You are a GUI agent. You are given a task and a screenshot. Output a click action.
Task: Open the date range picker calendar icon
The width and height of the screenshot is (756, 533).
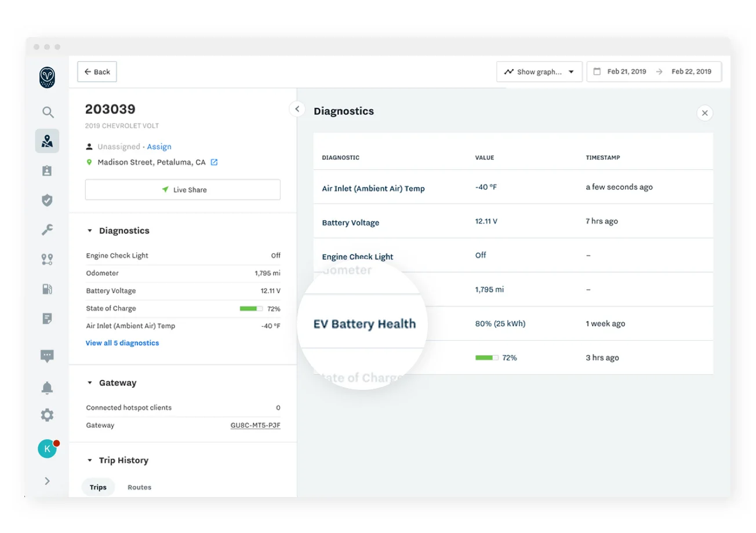coord(597,72)
